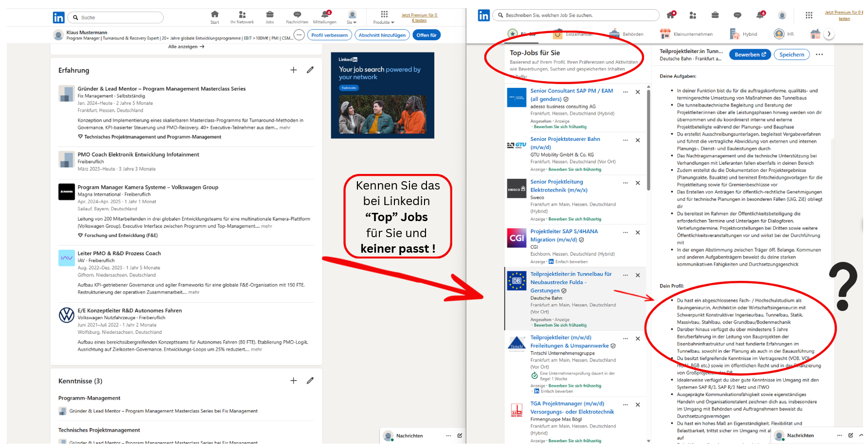This screenshot has height=448, width=868.
Task: Open Jobs briefcase icon in left window
Action: tap(270, 17)
